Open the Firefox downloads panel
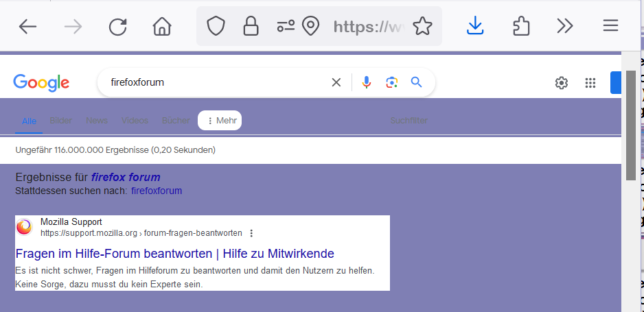Image resolution: width=644 pixels, height=312 pixels. click(x=475, y=27)
